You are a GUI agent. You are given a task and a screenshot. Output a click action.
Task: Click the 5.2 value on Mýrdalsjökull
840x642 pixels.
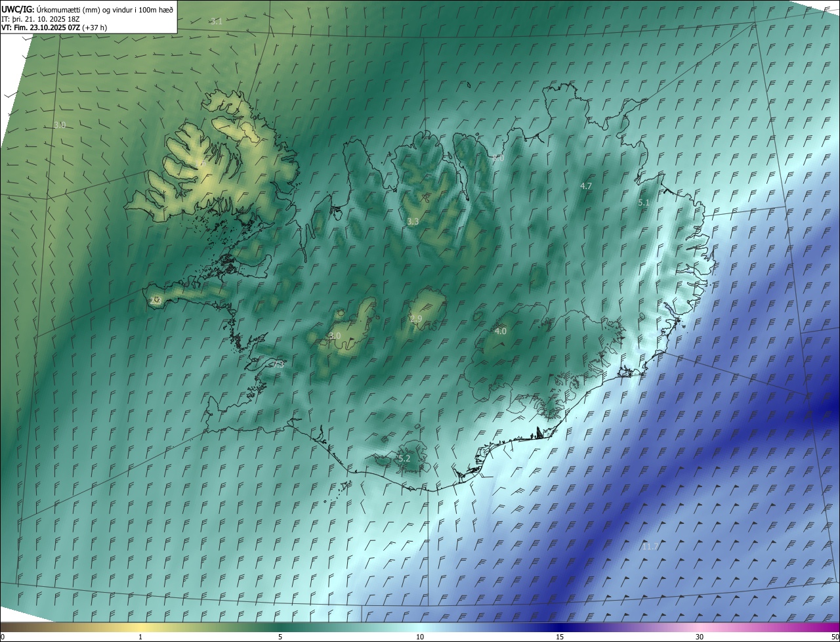click(404, 458)
